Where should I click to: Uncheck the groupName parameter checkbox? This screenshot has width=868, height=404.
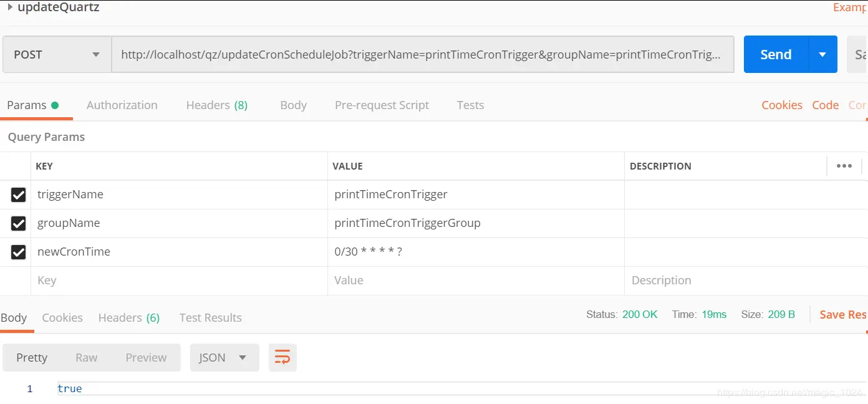tap(19, 223)
